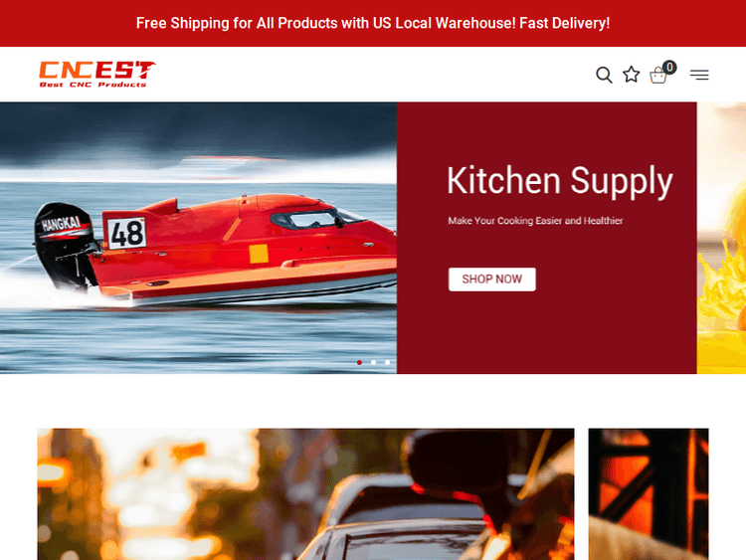This screenshot has height=560, width=746.
Task: Open the orange-lit thumbnail beside the car
Action: click(x=649, y=494)
